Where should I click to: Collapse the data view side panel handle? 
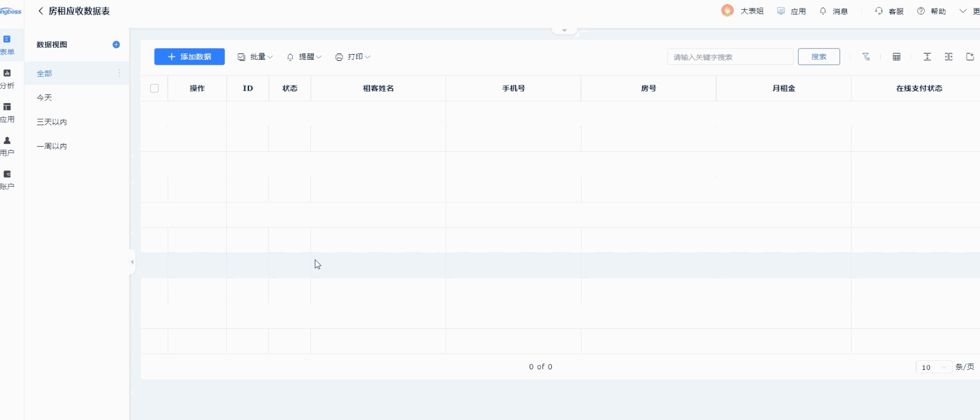[x=132, y=262]
